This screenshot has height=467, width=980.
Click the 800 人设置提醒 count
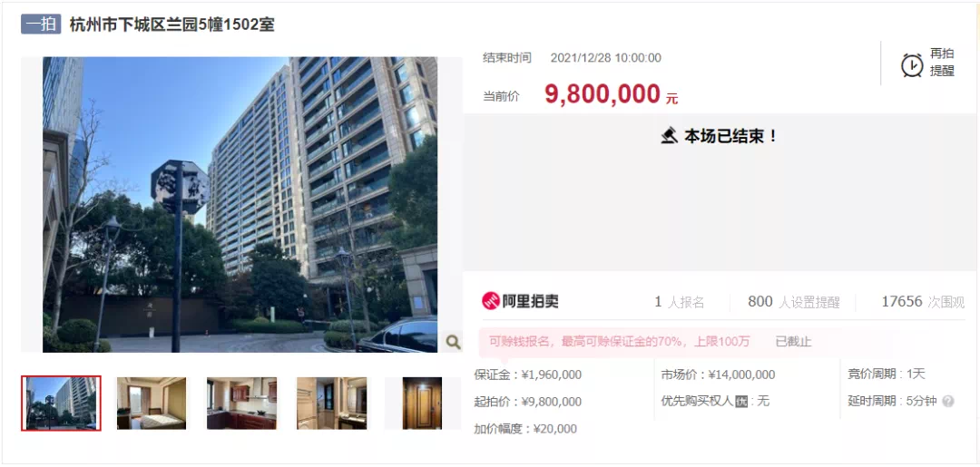click(x=794, y=302)
